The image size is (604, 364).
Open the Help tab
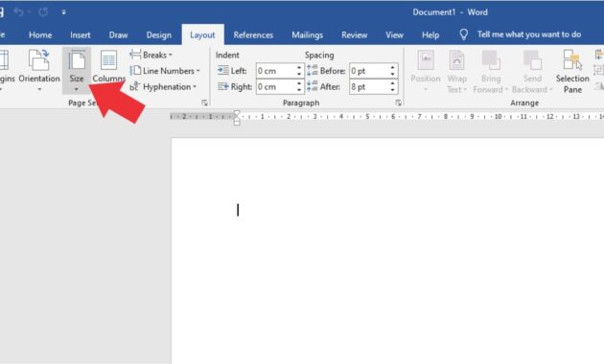pos(430,35)
